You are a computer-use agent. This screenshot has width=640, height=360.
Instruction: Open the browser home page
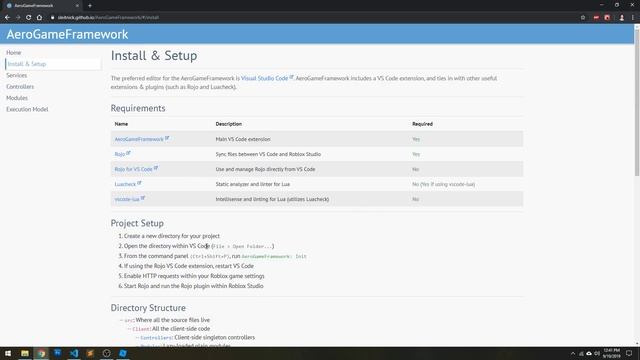point(39,18)
